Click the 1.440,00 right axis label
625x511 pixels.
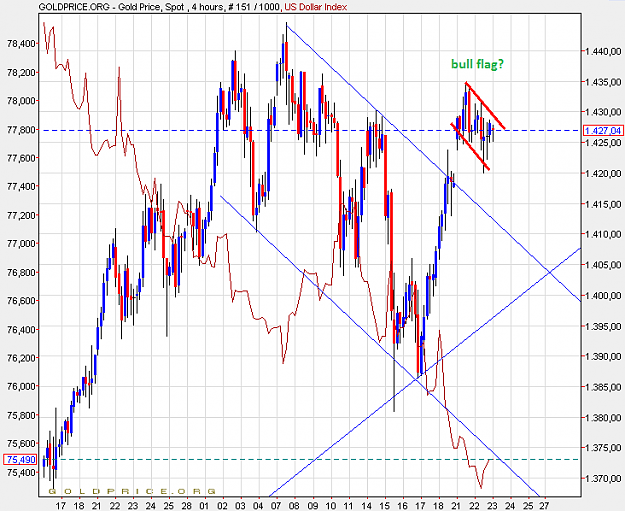(603, 51)
